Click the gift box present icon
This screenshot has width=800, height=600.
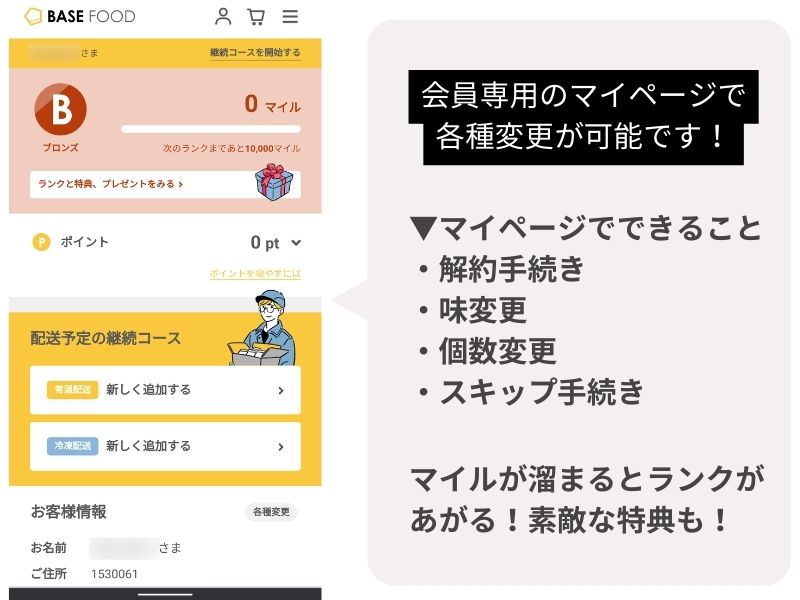(274, 182)
